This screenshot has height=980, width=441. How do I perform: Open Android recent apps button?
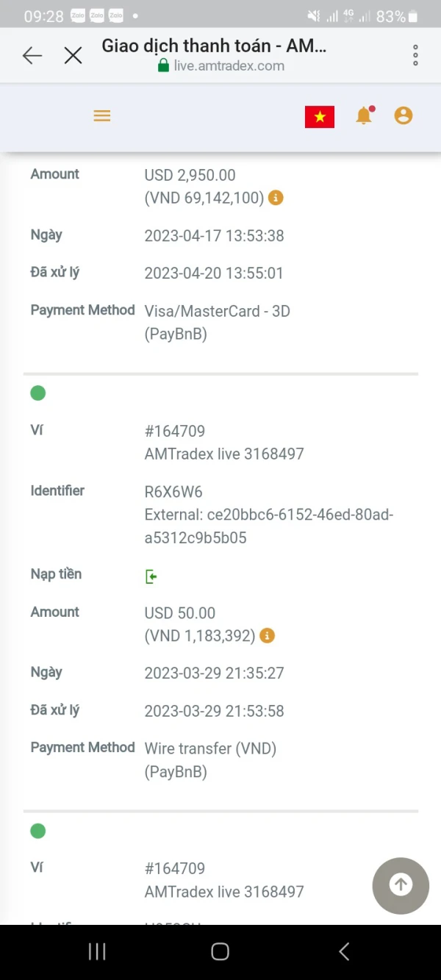97,951
